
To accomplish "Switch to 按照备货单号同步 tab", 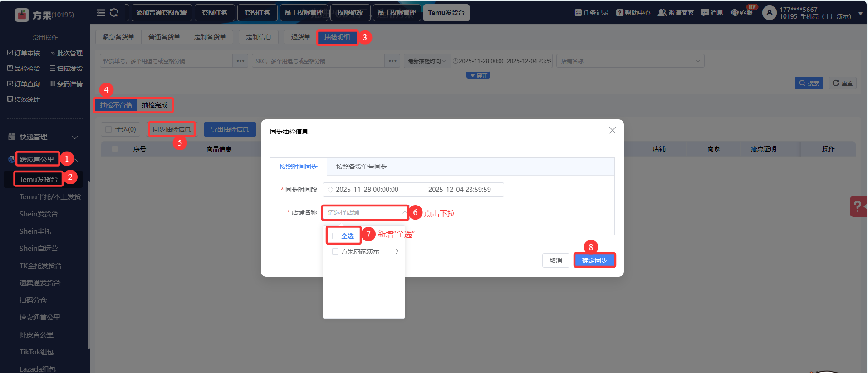I will point(362,167).
